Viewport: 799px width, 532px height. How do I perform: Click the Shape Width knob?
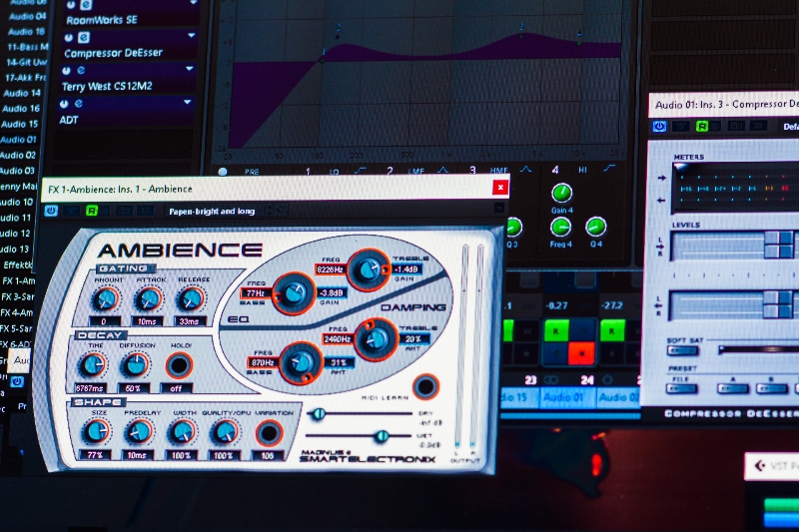click(x=183, y=432)
